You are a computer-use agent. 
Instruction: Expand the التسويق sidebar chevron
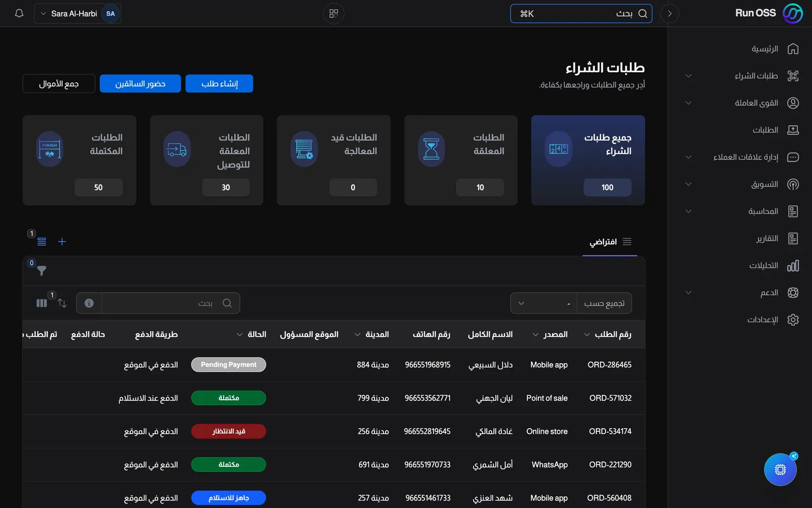pos(688,184)
